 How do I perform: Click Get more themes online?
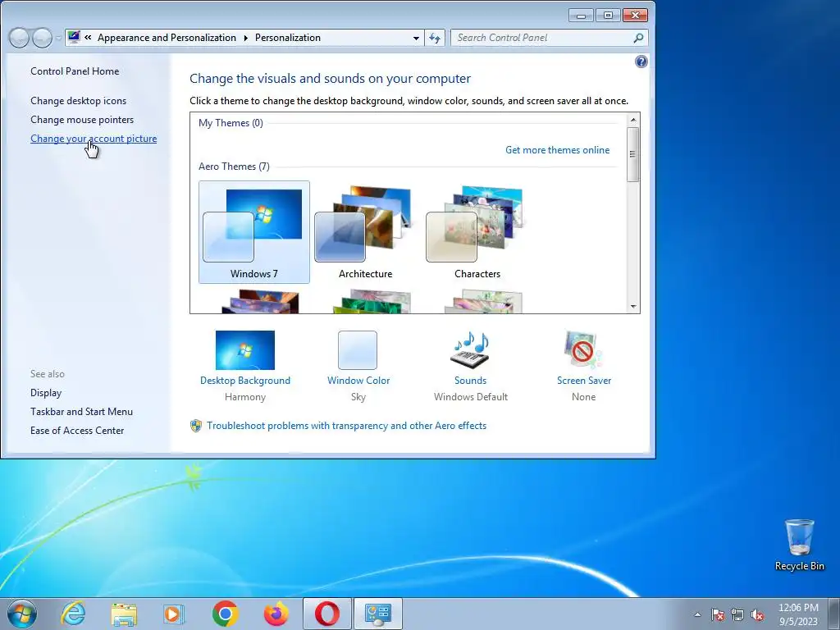557,150
